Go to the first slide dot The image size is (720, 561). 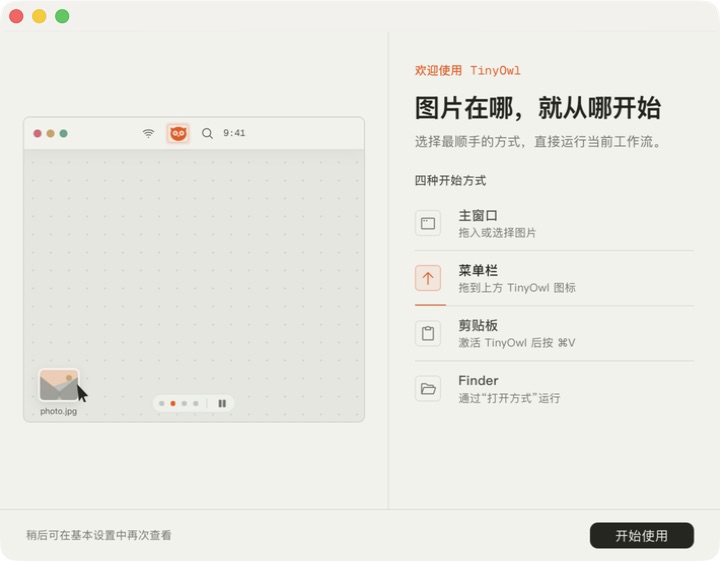pos(162,404)
